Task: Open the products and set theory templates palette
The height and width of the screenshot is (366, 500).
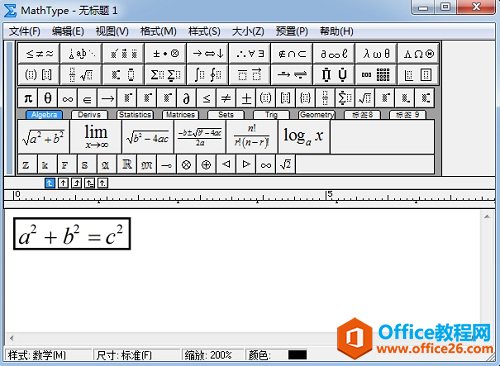Action: 334,74
